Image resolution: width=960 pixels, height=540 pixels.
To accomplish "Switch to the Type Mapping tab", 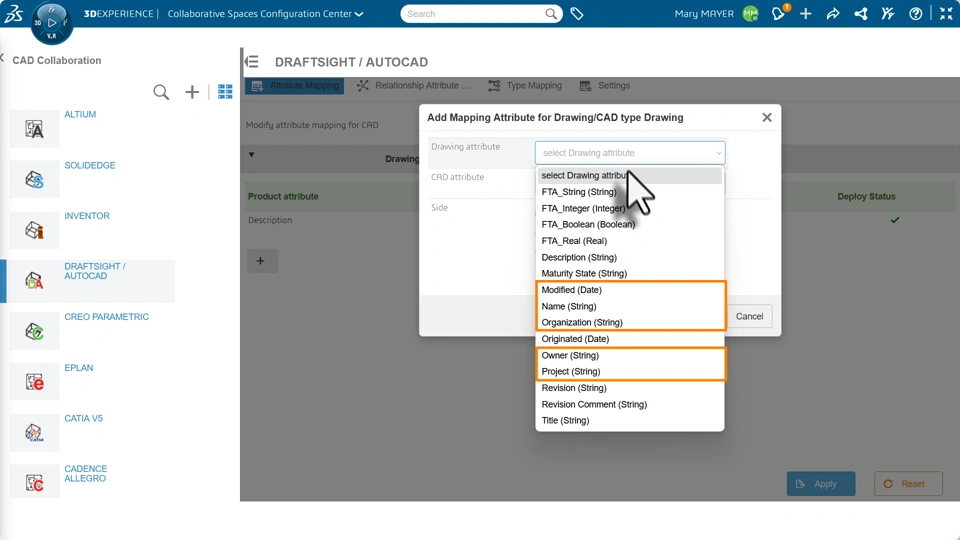I will [x=525, y=86].
